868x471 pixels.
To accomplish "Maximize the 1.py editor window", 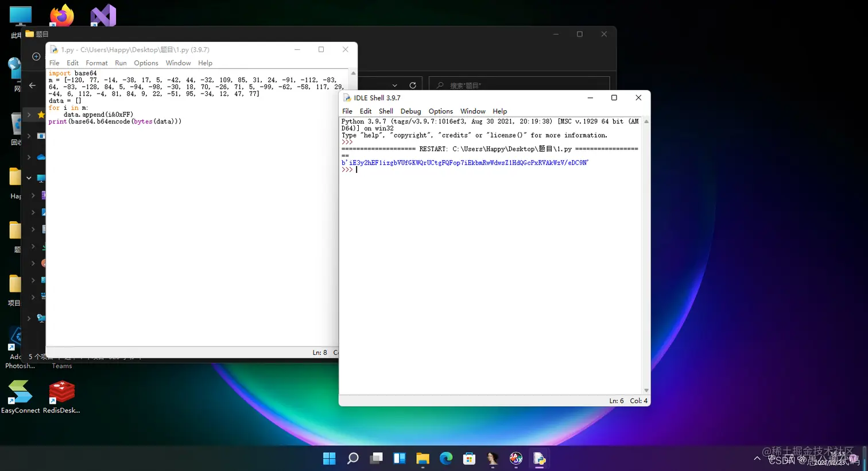I will click(321, 49).
